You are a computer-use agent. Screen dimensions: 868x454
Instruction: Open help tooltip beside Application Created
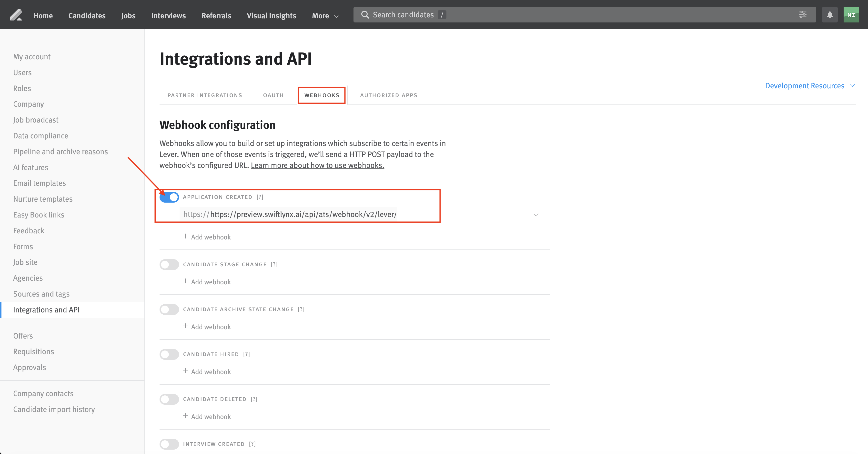[260, 197]
